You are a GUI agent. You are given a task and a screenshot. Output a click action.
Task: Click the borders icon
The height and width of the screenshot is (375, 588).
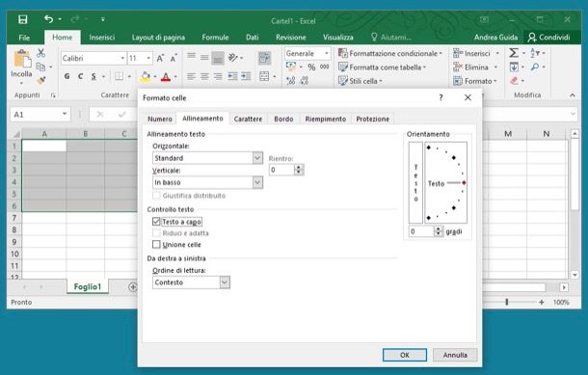(119, 76)
